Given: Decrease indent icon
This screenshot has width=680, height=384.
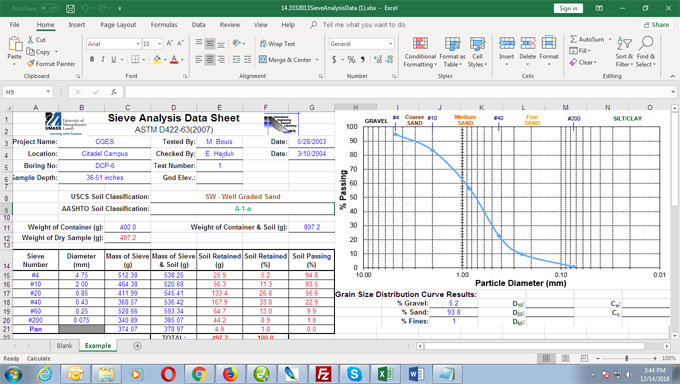Looking at the screenshot, I should coord(236,59).
